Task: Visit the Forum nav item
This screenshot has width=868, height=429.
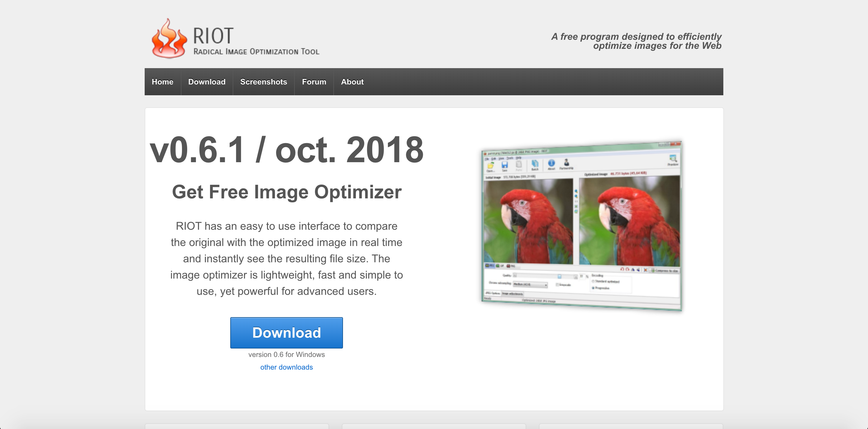Action: (314, 82)
